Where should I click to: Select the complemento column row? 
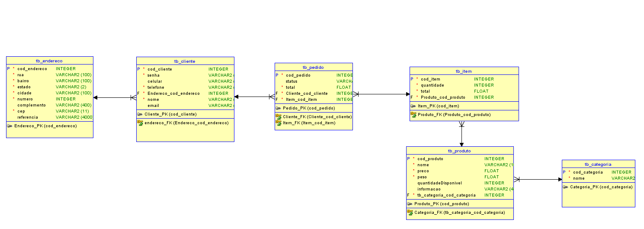50,105
